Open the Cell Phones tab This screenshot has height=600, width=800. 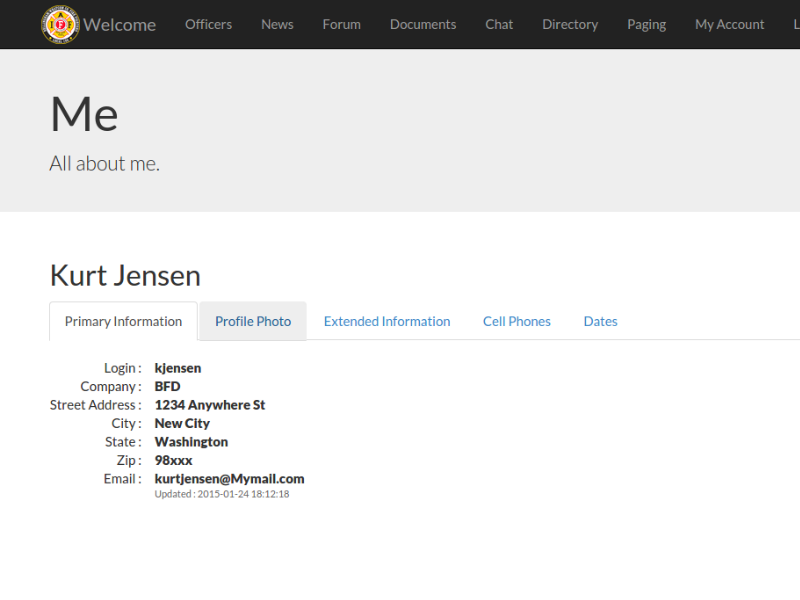coord(517,321)
